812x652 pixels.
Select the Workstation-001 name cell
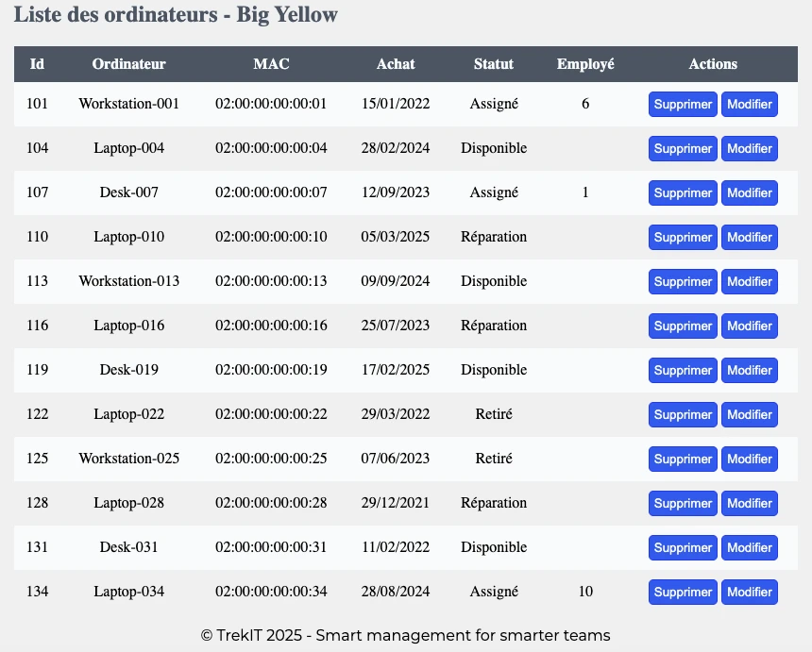pyautogui.click(x=129, y=104)
